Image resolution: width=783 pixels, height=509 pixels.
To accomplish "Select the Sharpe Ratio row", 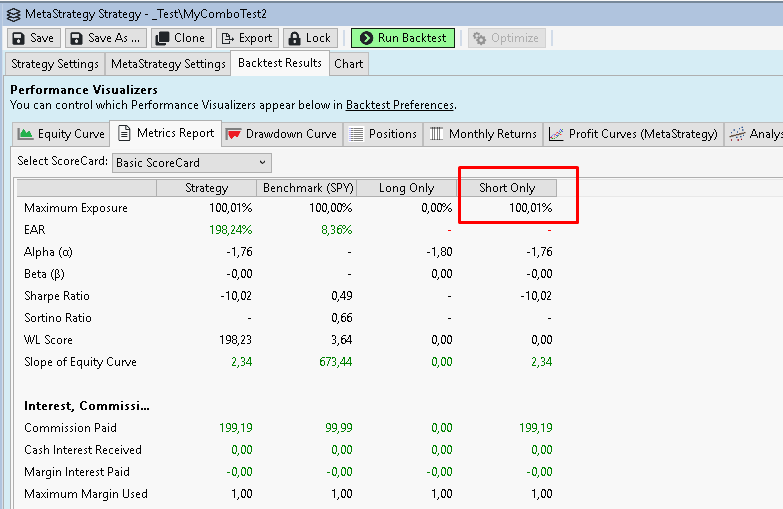I will (58, 296).
